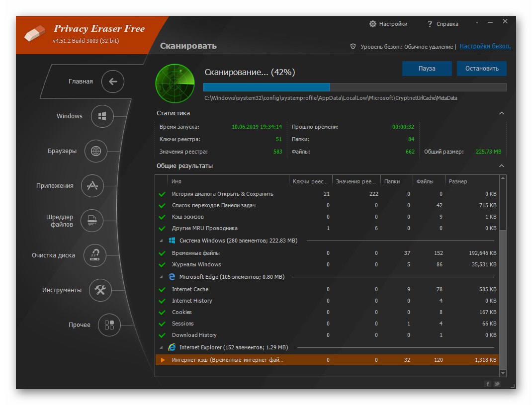
Task: Click the checkmark beside Cookies
Action: click(162, 313)
